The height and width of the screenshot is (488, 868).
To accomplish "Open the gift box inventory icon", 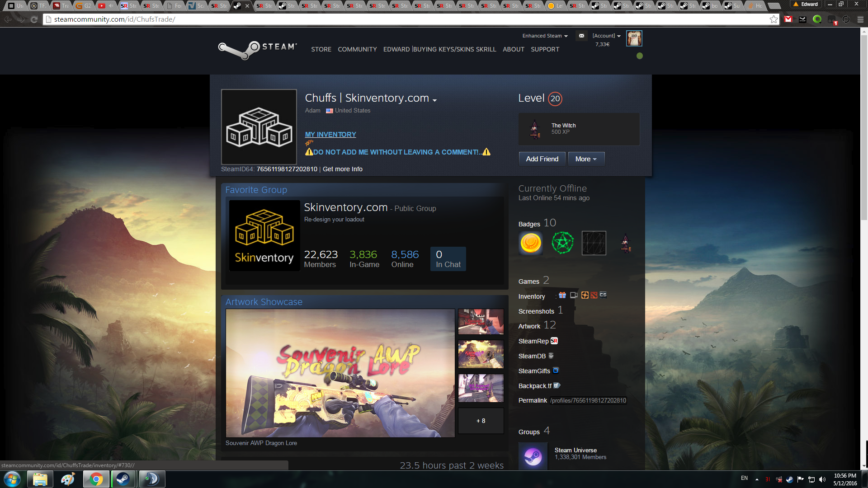I will [562, 295].
